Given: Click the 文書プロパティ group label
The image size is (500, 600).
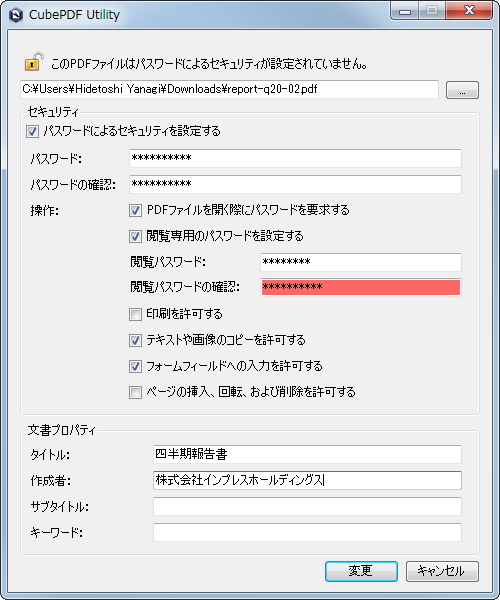Looking at the screenshot, I should point(61,430).
